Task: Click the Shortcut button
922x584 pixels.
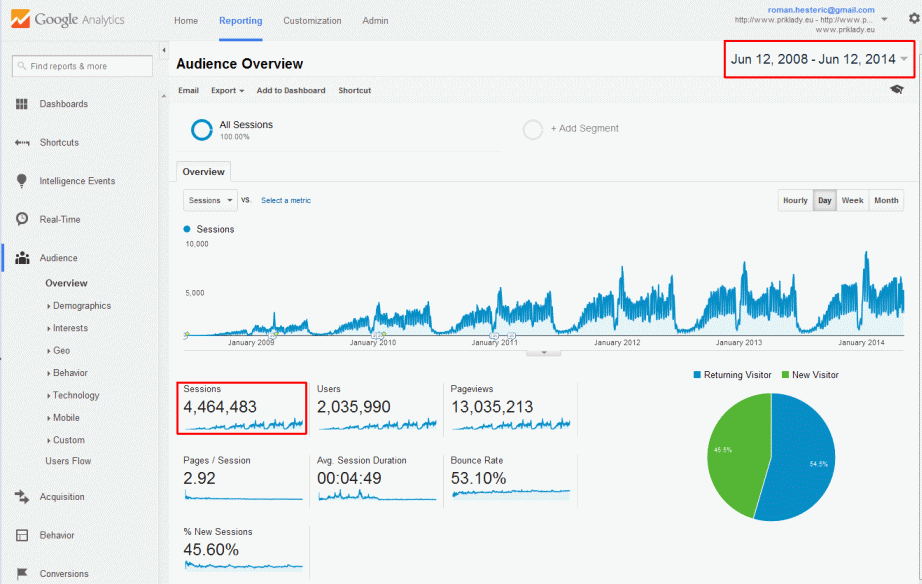Action: tap(355, 91)
